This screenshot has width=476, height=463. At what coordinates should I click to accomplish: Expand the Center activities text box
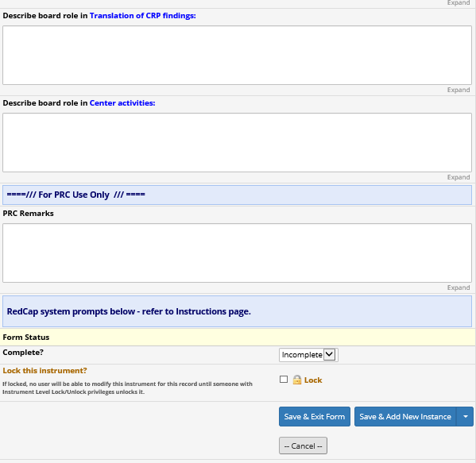tap(458, 177)
